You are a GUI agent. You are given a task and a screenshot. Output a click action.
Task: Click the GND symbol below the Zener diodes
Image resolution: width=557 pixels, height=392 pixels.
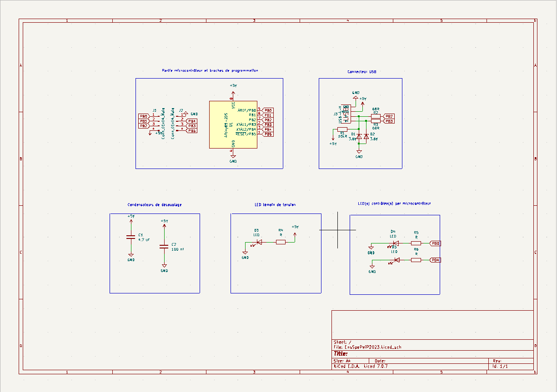[x=359, y=152]
